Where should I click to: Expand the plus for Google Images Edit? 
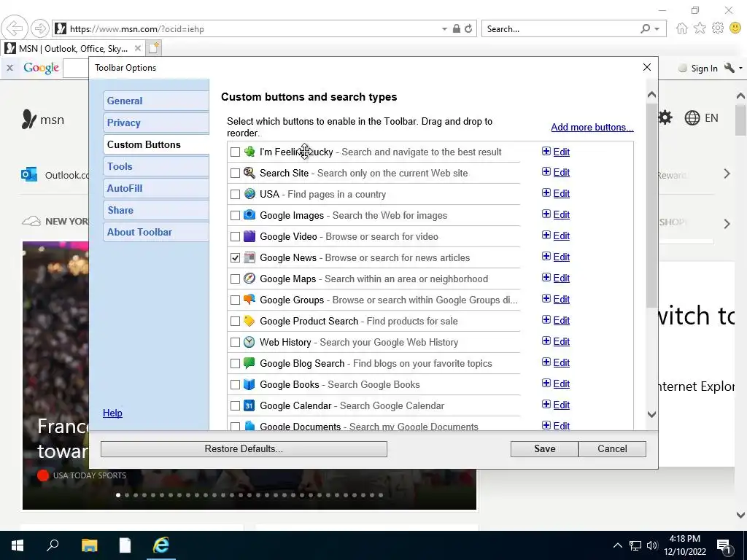[546, 214]
